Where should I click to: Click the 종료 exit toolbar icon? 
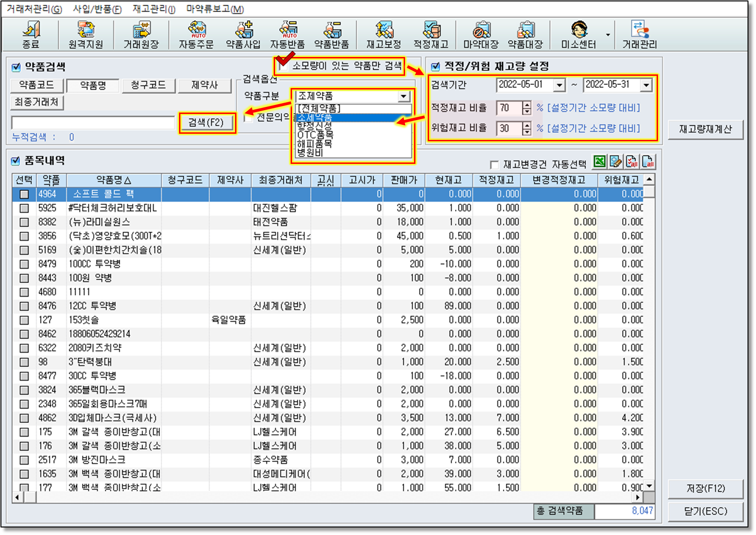tap(31, 35)
